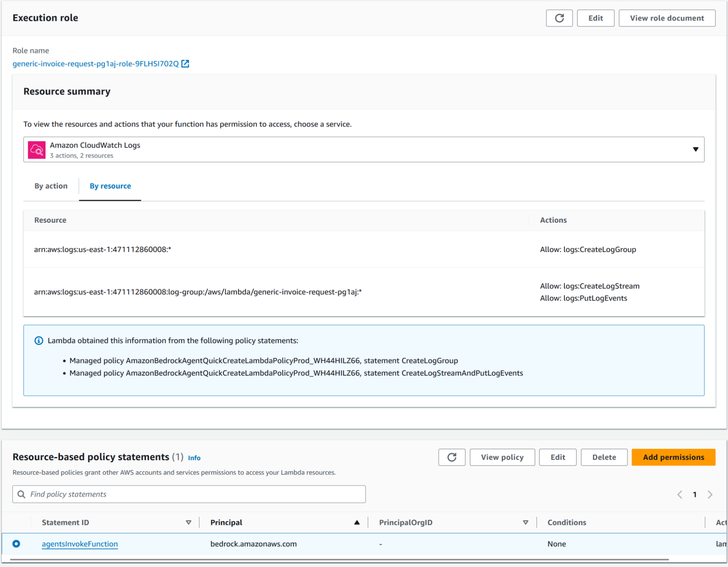
Task: Sort by PrincipalOrgID column arrow
Action: (x=525, y=523)
